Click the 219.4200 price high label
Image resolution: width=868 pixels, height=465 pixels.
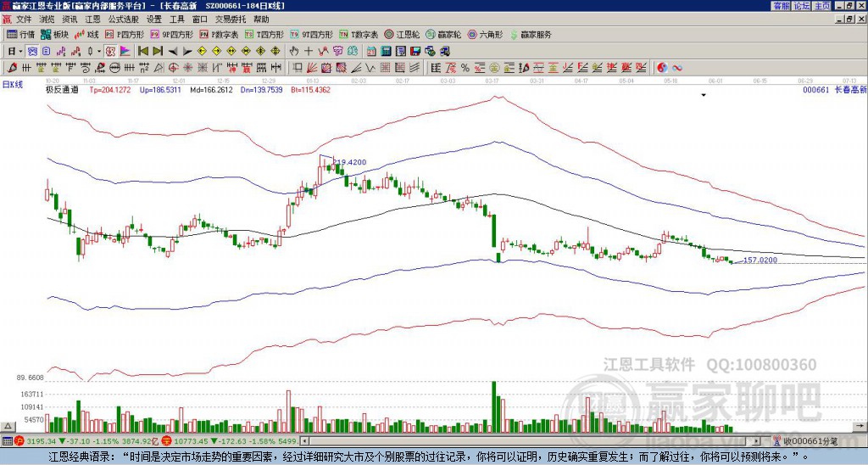pos(349,162)
